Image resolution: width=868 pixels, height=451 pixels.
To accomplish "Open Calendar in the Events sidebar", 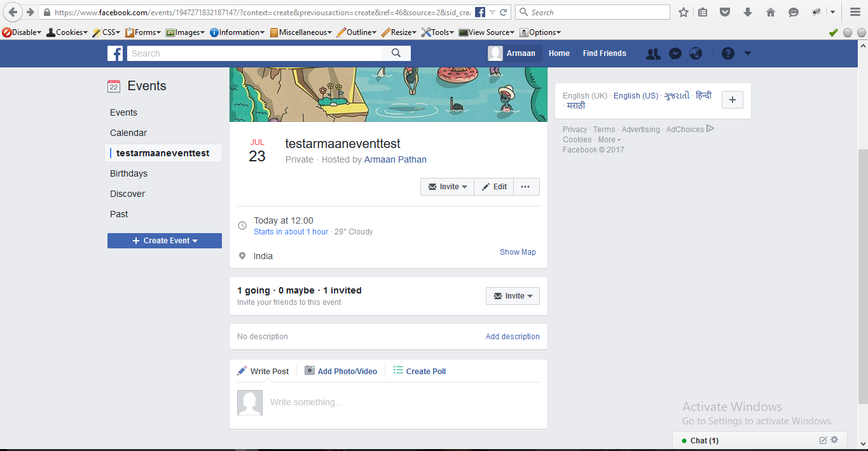I will point(128,133).
